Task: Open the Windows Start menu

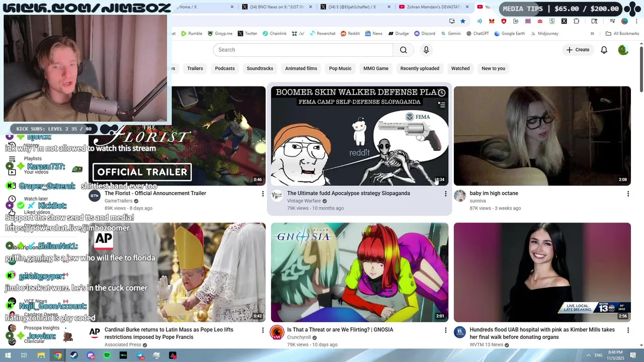Action: [x=8, y=355]
